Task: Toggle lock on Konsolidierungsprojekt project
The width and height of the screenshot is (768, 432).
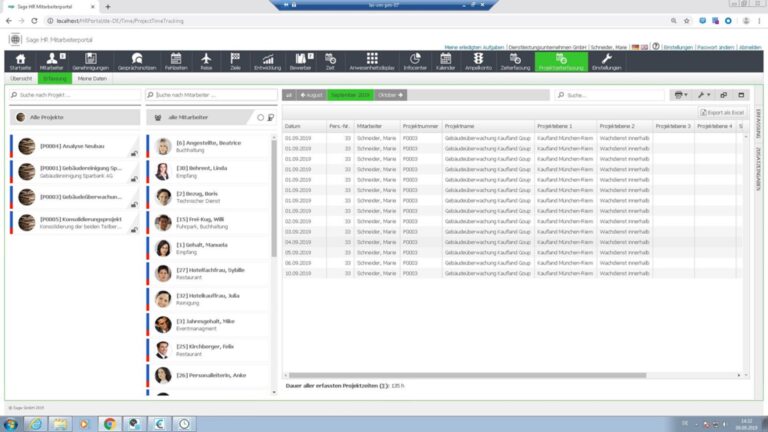Action: [x=134, y=231]
